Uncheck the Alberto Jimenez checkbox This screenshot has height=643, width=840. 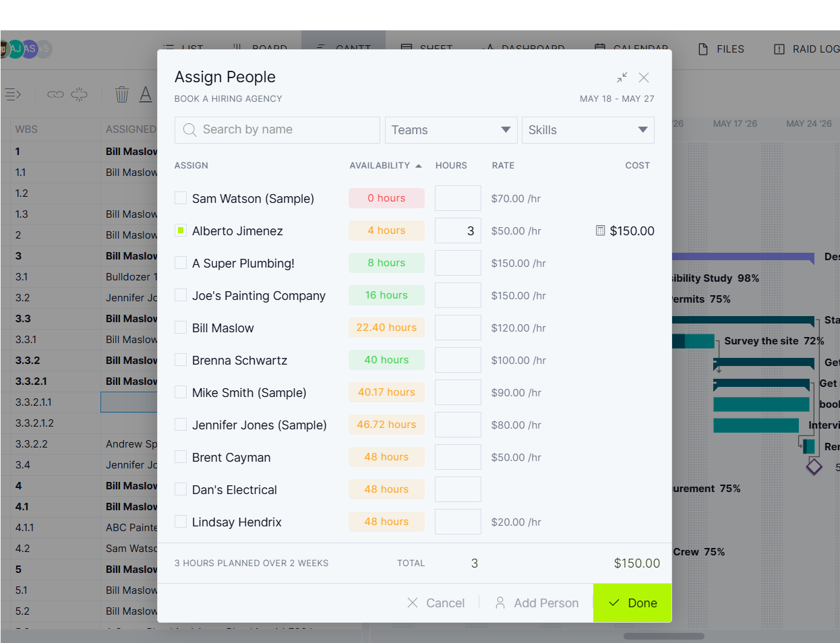click(181, 231)
